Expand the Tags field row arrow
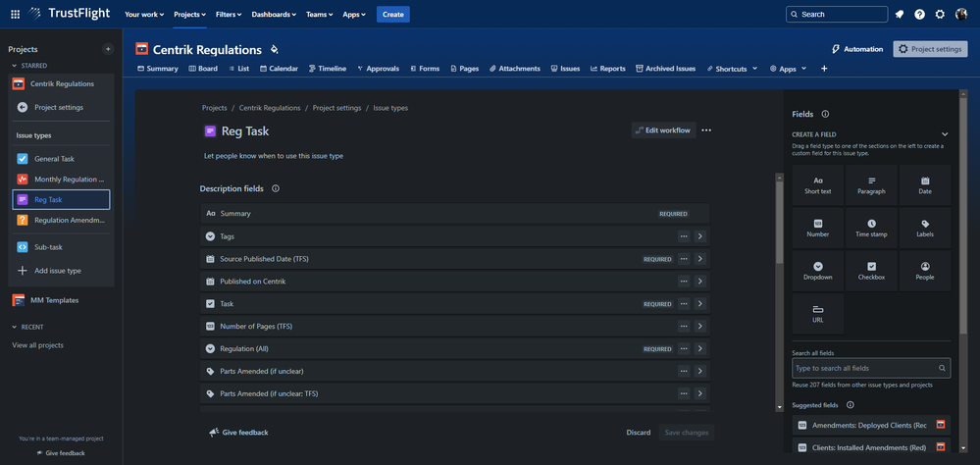 [700, 236]
